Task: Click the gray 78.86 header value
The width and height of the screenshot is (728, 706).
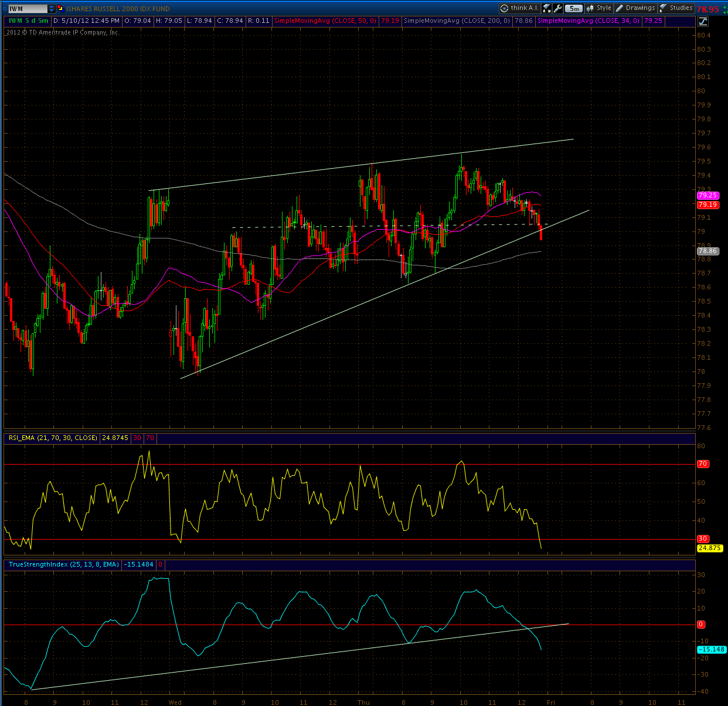Action: [x=524, y=21]
